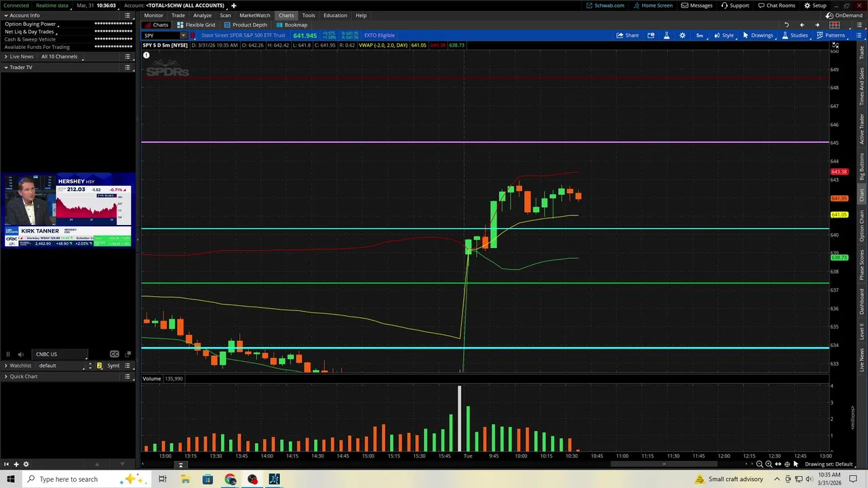Open the Help tab

coord(361,15)
